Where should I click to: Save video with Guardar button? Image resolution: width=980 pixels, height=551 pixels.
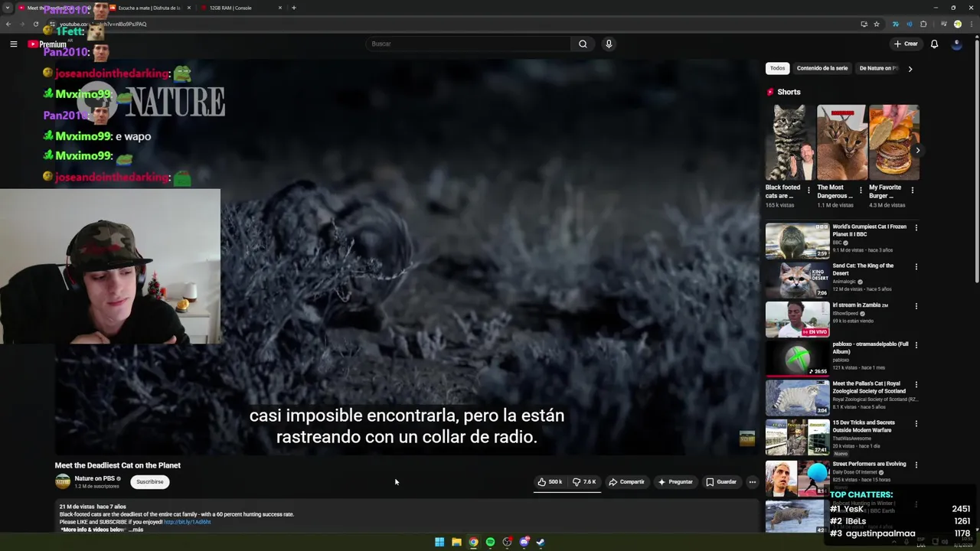point(721,482)
